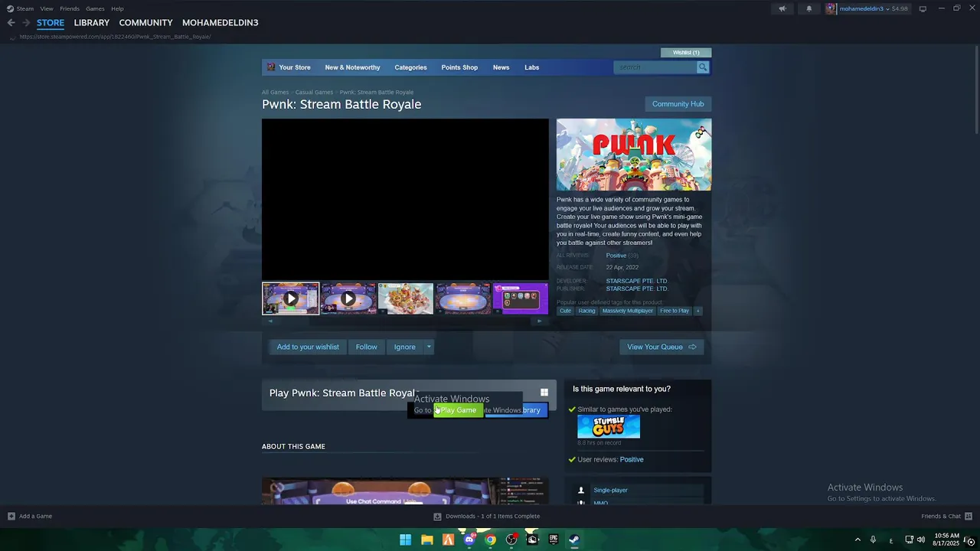Open the Downloads status icon
This screenshot has height=551, width=980.
pyautogui.click(x=437, y=516)
